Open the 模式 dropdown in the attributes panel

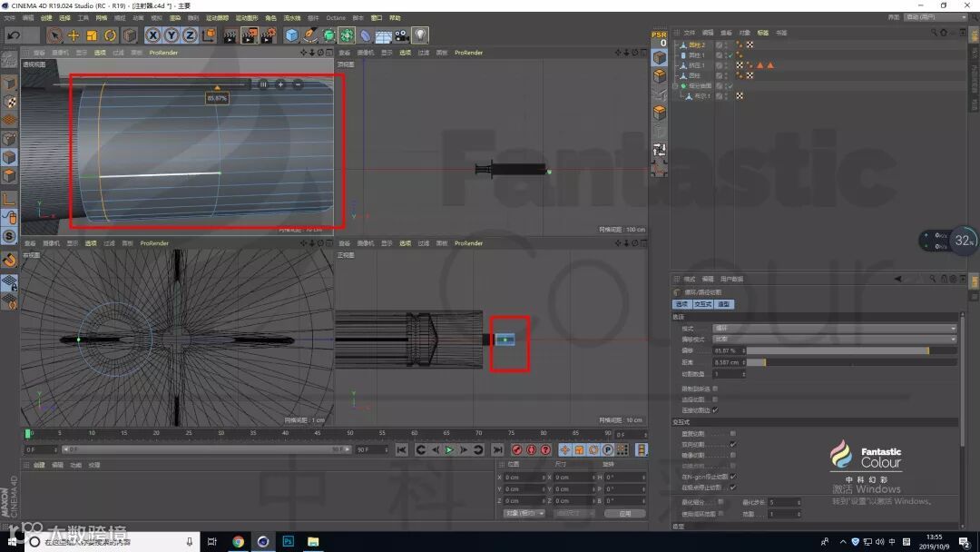(835, 328)
